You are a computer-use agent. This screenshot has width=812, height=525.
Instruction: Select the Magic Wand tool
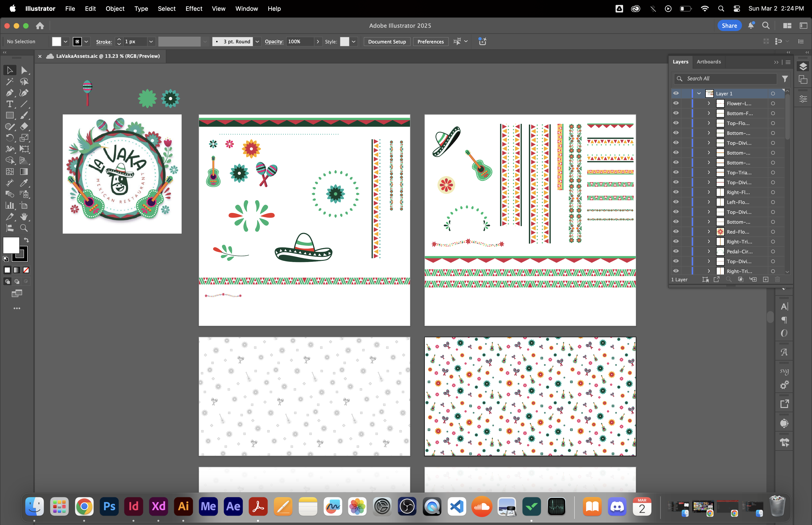tap(10, 82)
